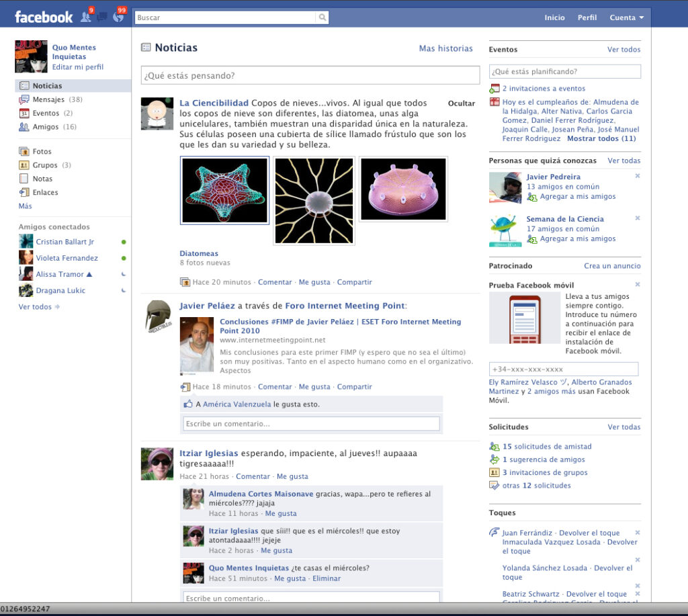Viewport: 688px width, 616px height.
Task: Click Eliminar on Quo Mentes Inquietas comment
Action: pyautogui.click(x=327, y=578)
